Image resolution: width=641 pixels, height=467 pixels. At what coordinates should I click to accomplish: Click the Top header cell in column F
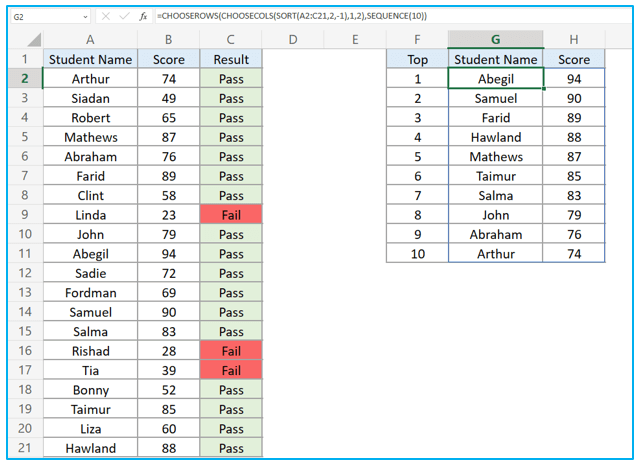click(x=417, y=59)
